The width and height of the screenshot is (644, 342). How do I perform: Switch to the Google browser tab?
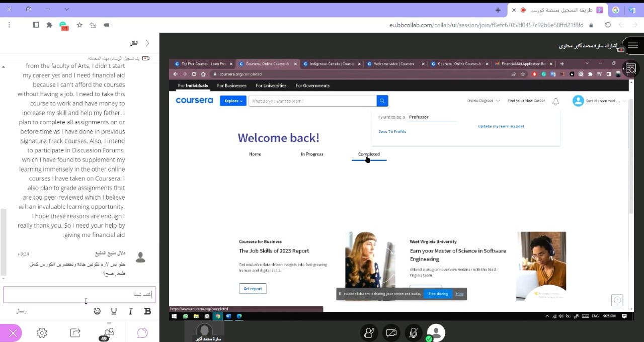pos(615,10)
